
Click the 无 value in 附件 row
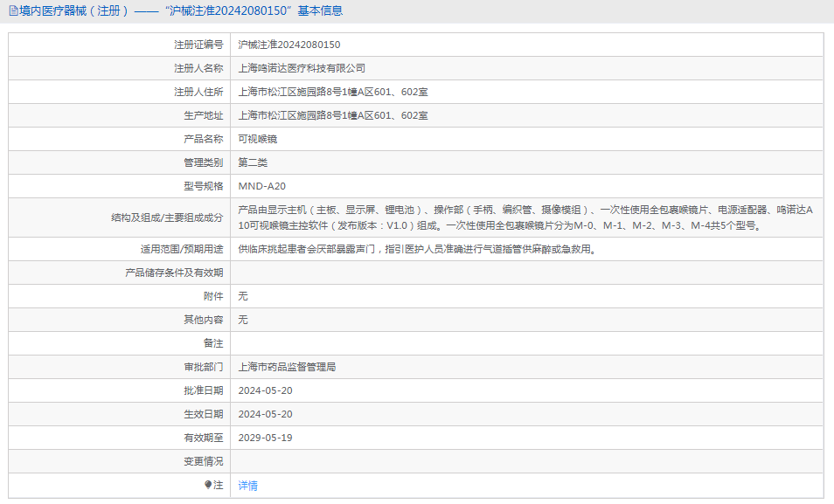click(x=242, y=296)
